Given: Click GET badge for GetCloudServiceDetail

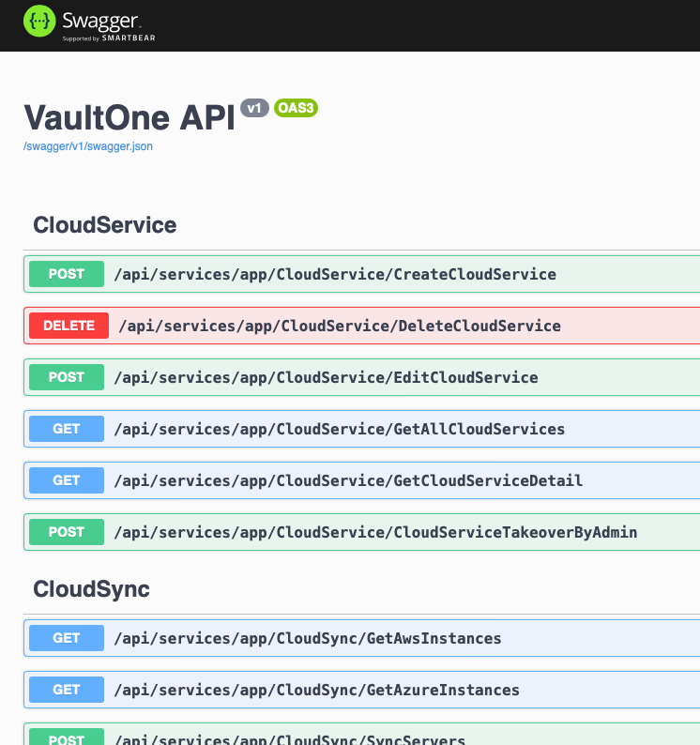Looking at the screenshot, I should pyautogui.click(x=67, y=480).
